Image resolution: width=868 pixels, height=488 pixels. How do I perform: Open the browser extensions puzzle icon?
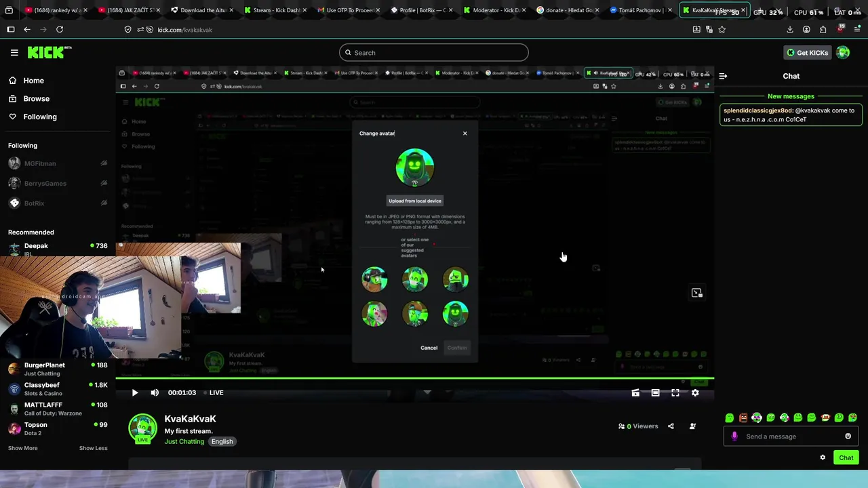pyautogui.click(x=823, y=29)
